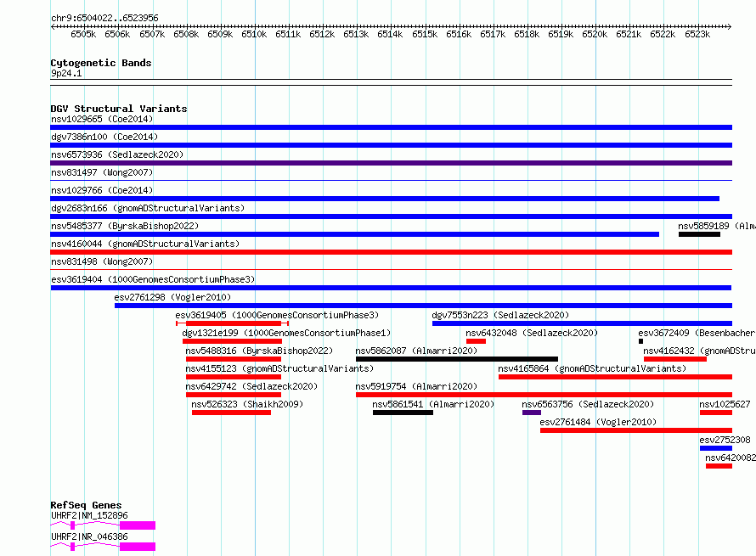Image resolution: width=756 pixels, height=556 pixels.
Task: Click the 9p24.1 cytogenetic band label
Action: coord(66,73)
